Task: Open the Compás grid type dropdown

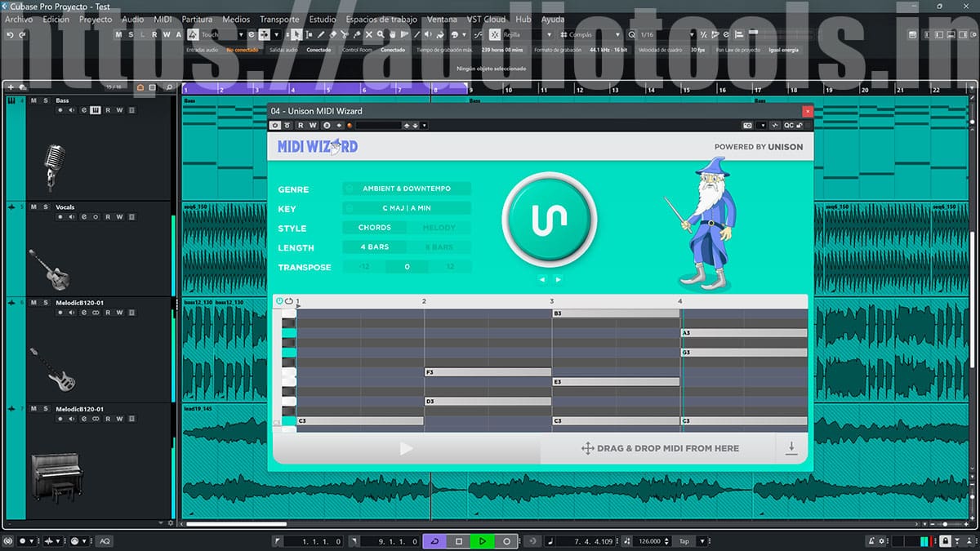Action: click(x=591, y=35)
